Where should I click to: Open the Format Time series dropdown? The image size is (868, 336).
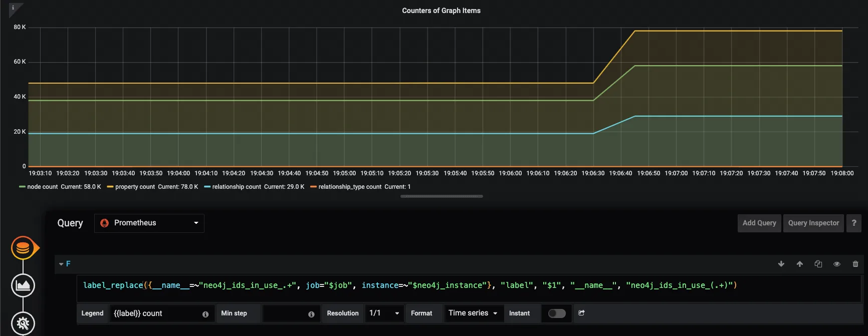(474, 313)
